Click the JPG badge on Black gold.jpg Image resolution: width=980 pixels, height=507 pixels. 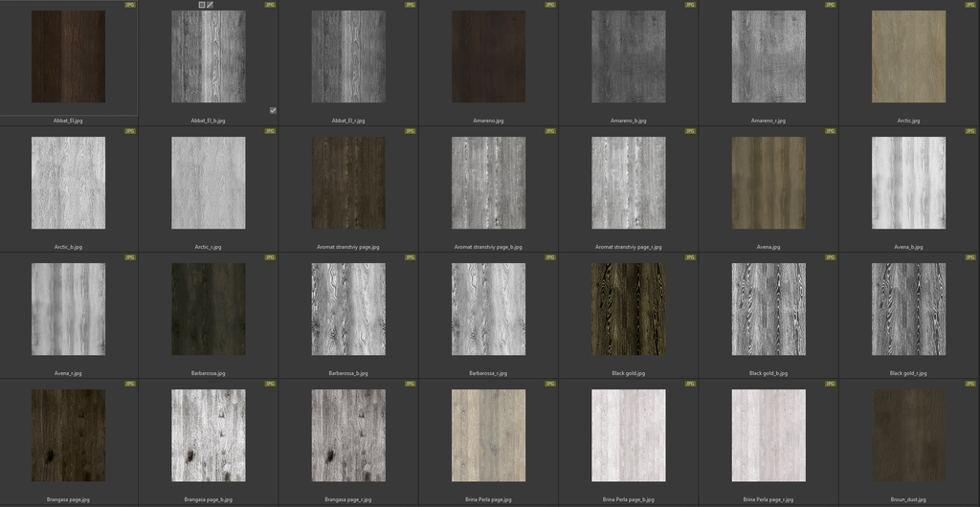click(x=691, y=257)
